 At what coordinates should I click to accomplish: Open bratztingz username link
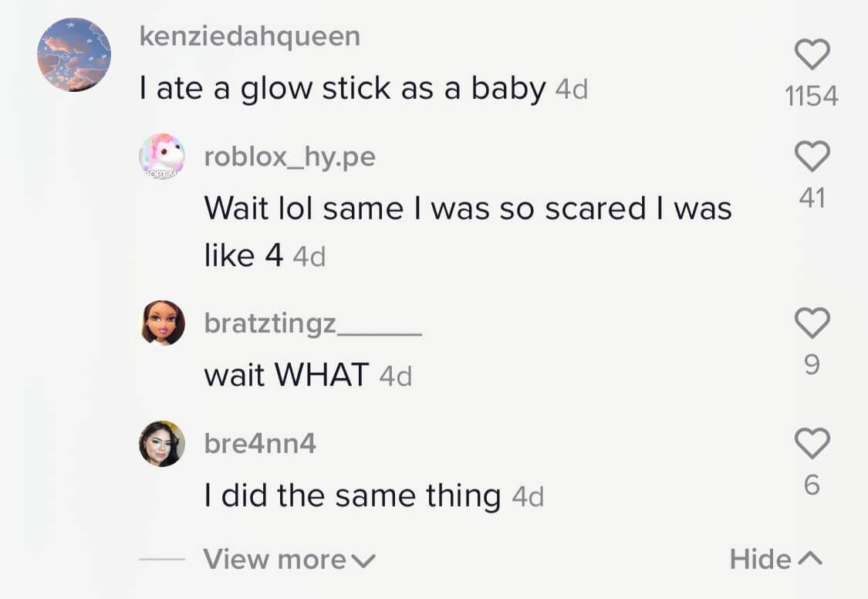tap(312, 323)
